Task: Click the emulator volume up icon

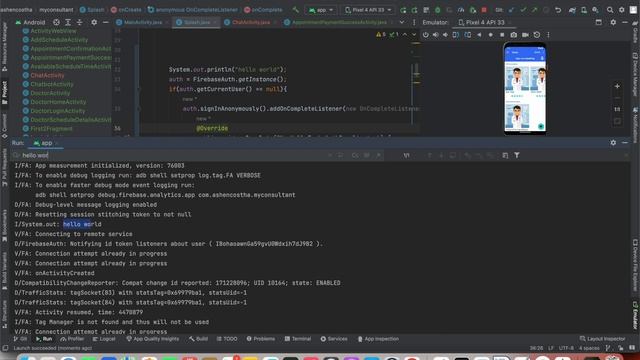Action: coord(436,35)
